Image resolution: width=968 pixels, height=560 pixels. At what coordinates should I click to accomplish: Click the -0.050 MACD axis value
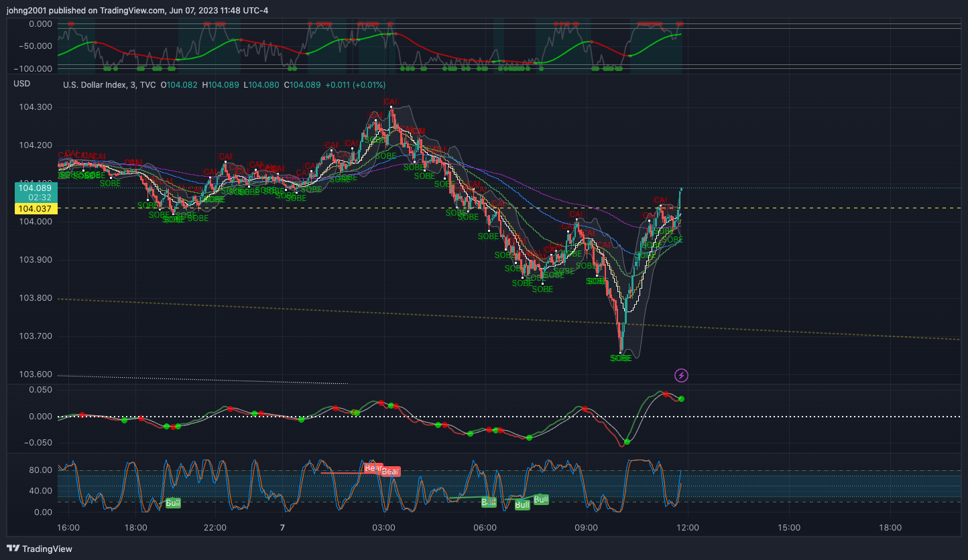click(38, 443)
